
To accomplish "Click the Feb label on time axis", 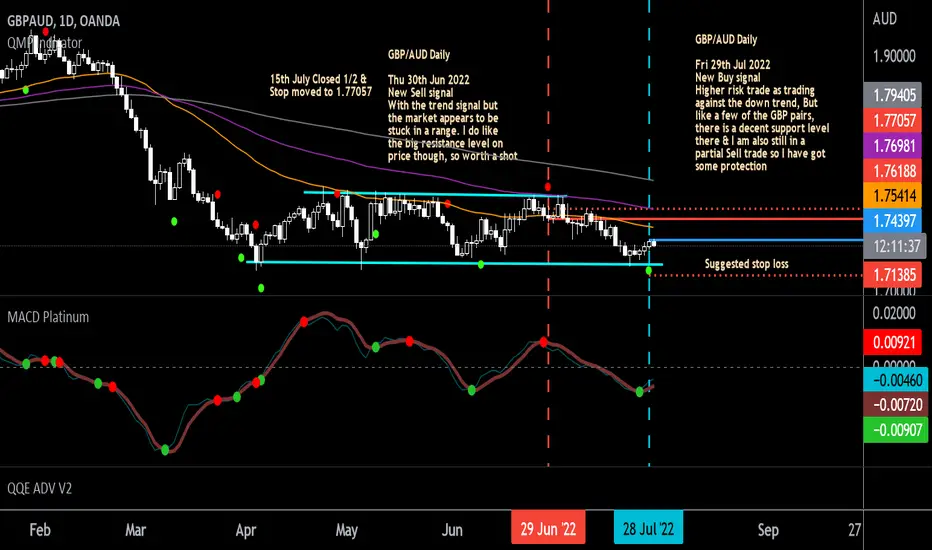I will (40, 530).
